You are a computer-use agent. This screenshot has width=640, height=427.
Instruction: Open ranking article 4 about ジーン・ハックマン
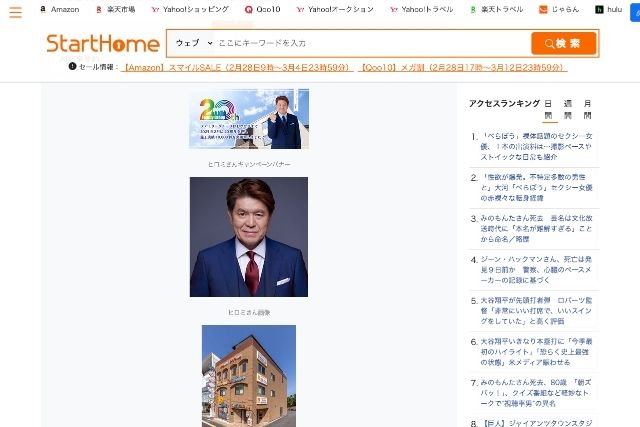coord(536,269)
